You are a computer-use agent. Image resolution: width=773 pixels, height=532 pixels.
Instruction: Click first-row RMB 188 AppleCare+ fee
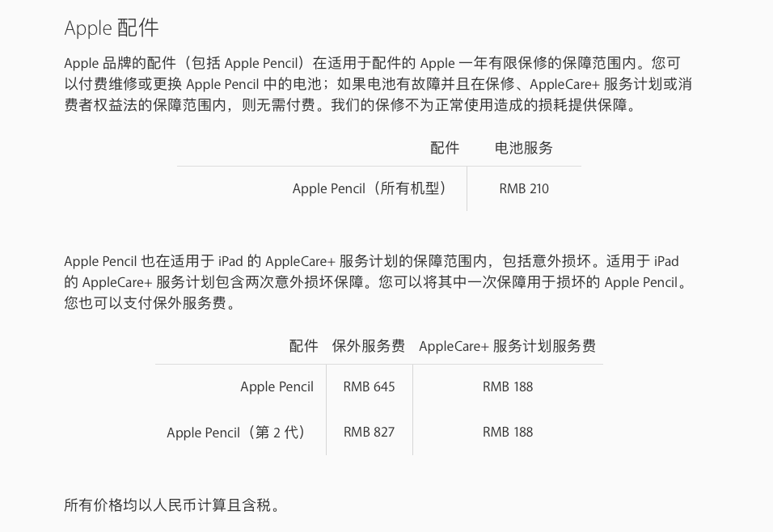[508, 387]
